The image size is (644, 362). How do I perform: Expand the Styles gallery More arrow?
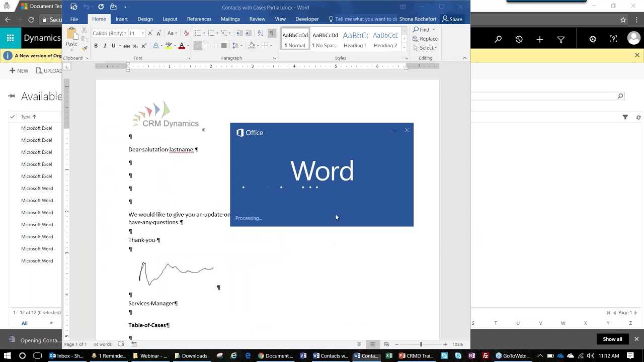[x=404, y=47]
